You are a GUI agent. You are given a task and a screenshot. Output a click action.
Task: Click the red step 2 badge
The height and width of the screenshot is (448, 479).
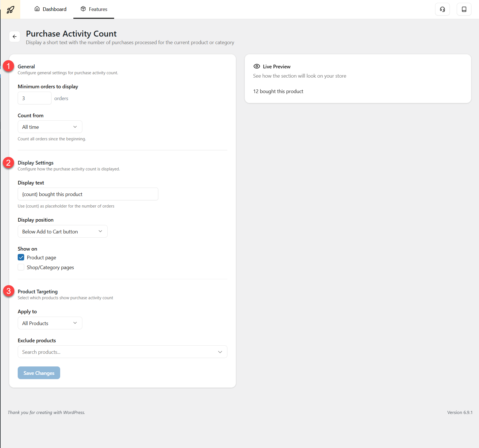click(x=8, y=163)
